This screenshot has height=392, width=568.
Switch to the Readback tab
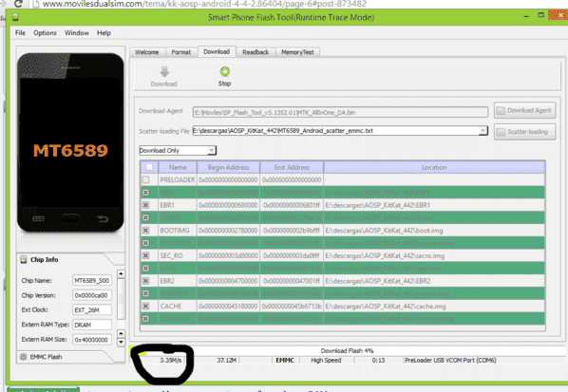[x=256, y=52]
